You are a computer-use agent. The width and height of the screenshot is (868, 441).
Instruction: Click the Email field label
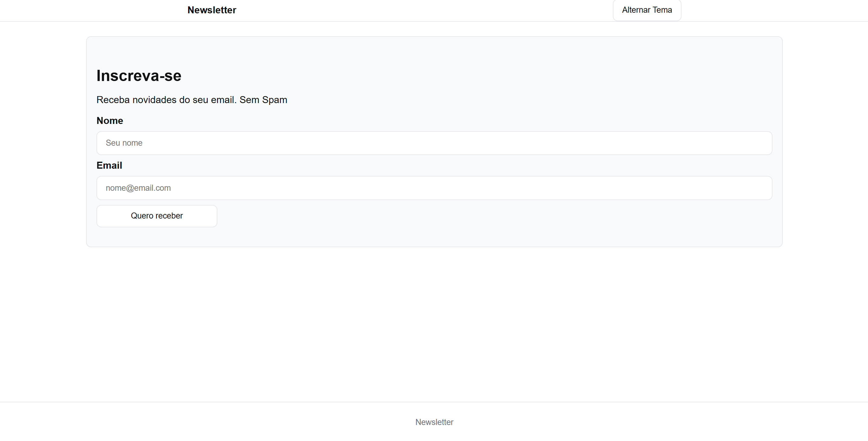(109, 165)
